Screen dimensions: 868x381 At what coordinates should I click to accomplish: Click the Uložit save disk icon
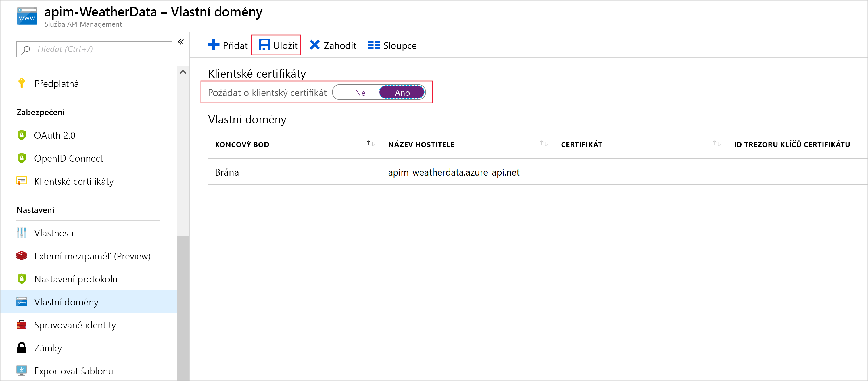tap(264, 45)
